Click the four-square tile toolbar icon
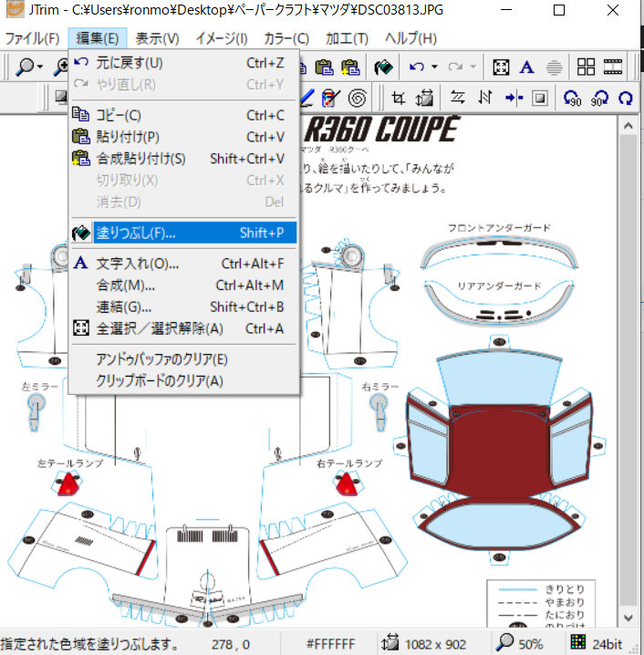Viewport: 644px width, 655px height. (x=586, y=67)
